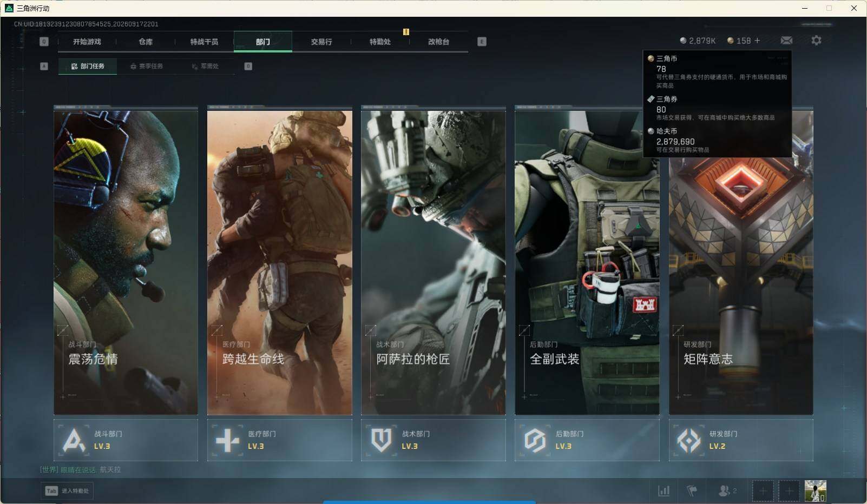Select the 军需处 sub-tab

point(205,66)
